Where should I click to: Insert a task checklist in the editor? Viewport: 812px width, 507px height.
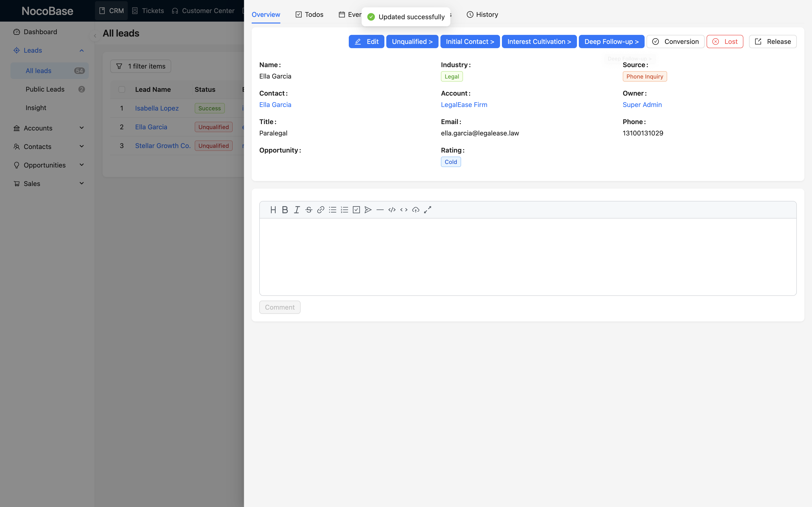[356, 209]
